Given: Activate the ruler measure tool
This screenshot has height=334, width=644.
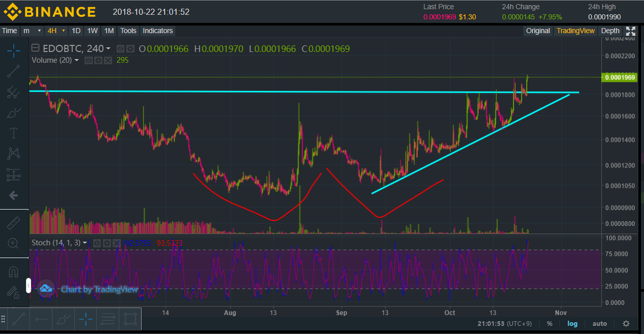Looking at the screenshot, I should [14, 223].
